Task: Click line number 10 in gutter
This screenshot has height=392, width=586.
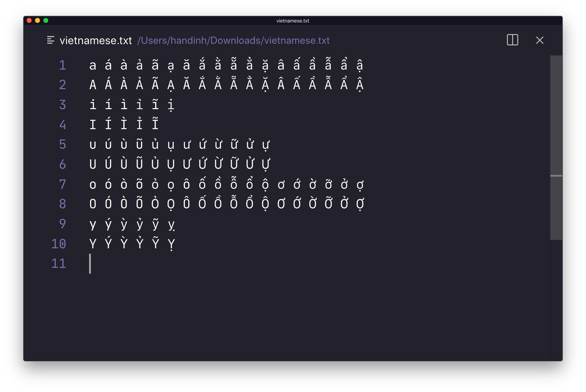Action: (x=59, y=243)
